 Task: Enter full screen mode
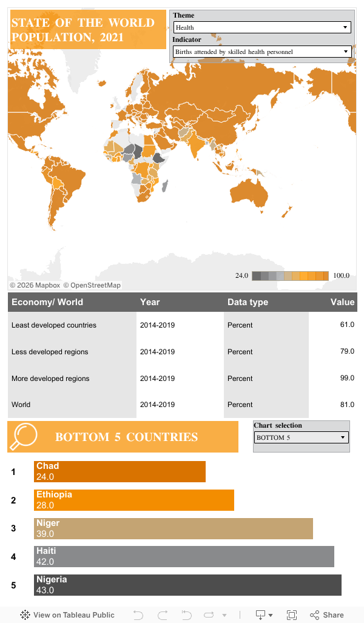(292, 615)
